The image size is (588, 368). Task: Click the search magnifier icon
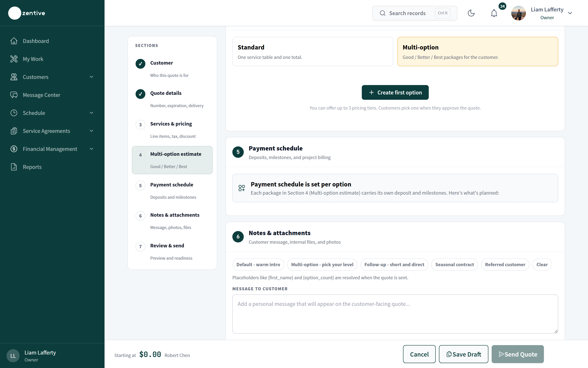pyautogui.click(x=382, y=13)
